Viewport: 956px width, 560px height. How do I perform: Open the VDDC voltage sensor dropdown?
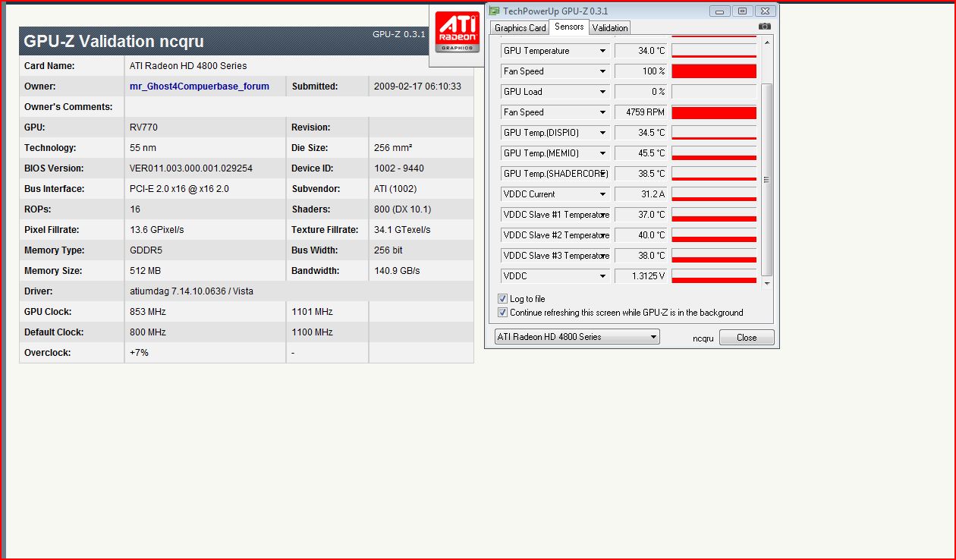click(602, 276)
